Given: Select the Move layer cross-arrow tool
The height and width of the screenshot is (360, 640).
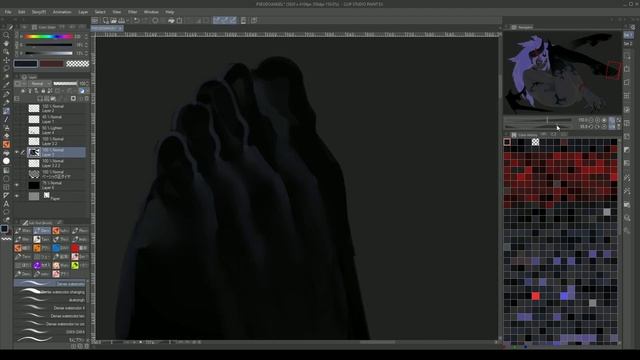Looking at the screenshot, I should [x=6, y=60].
